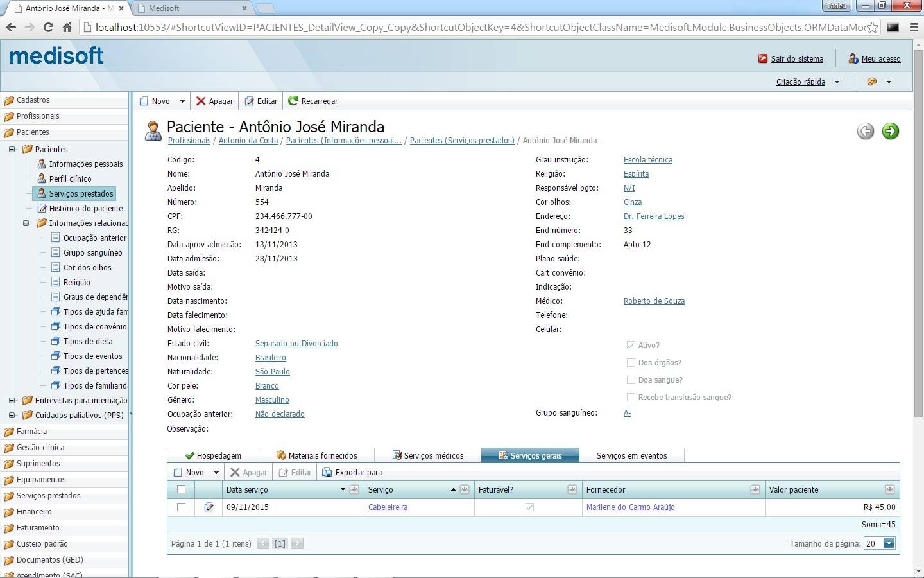
Task: Switch to the Hospedagem tab
Action: tap(213, 455)
